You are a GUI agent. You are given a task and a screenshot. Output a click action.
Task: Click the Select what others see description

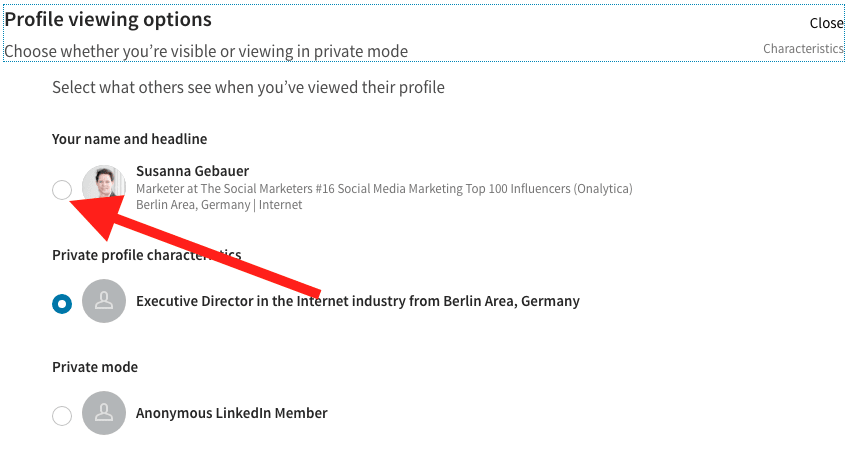pos(248,88)
